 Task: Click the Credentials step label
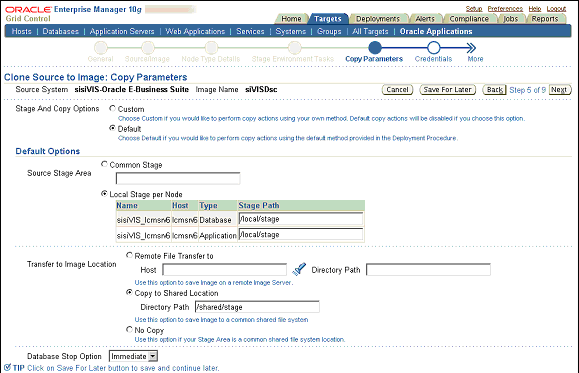coord(434,59)
